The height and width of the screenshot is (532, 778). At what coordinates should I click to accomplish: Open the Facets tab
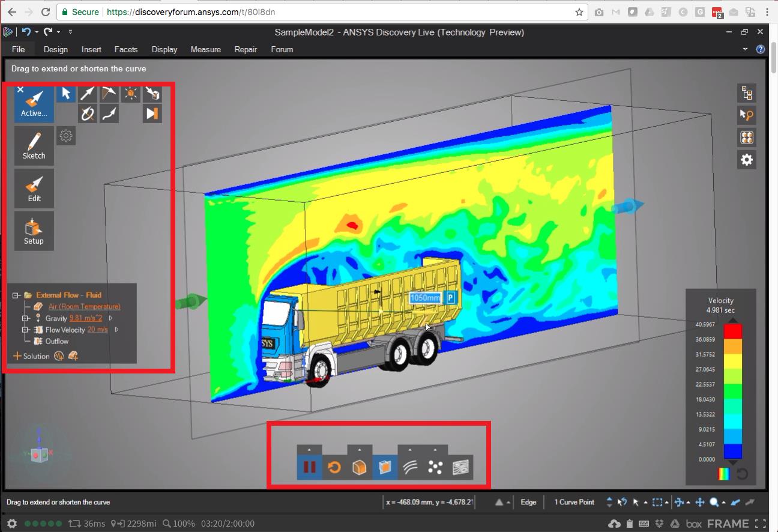click(x=126, y=49)
